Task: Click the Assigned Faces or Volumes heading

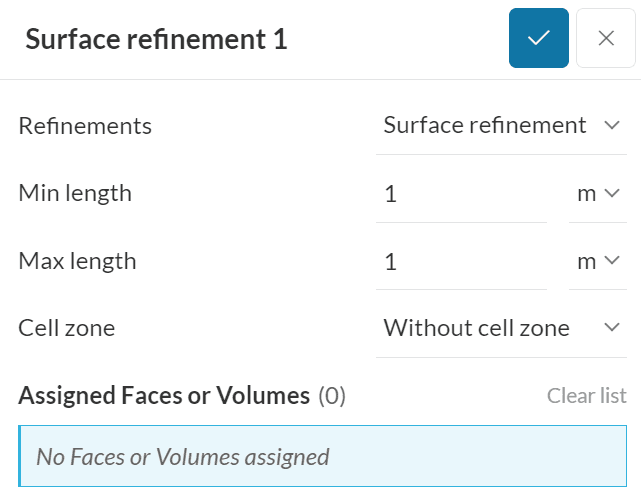Action: point(164,395)
